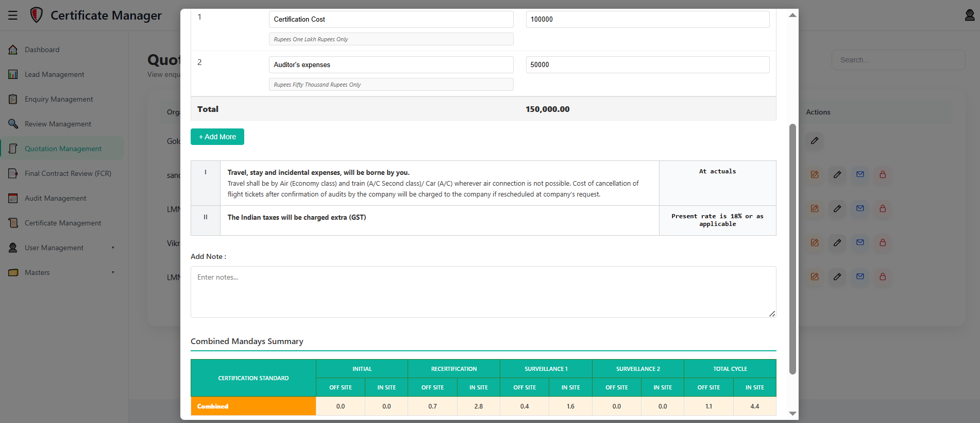Screen dimensions: 980x423
Task: Click the modal scroll down arrow
Action: [x=792, y=413]
